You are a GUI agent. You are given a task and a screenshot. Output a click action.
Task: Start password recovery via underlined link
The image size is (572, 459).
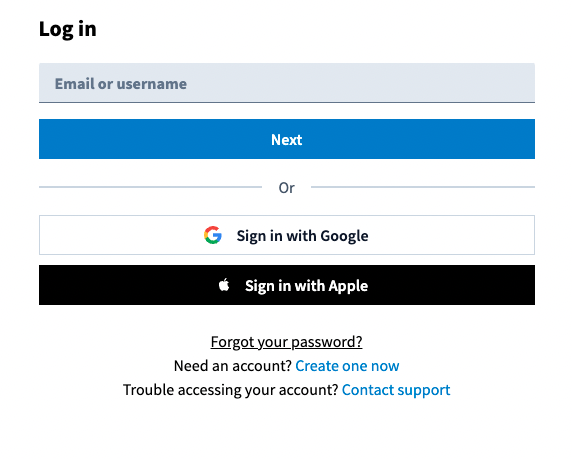pos(286,342)
